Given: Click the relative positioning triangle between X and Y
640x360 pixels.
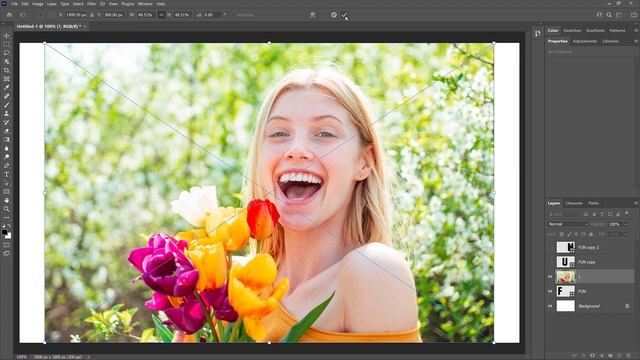Looking at the screenshot, I should pyautogui.click(x=92, y=15).
